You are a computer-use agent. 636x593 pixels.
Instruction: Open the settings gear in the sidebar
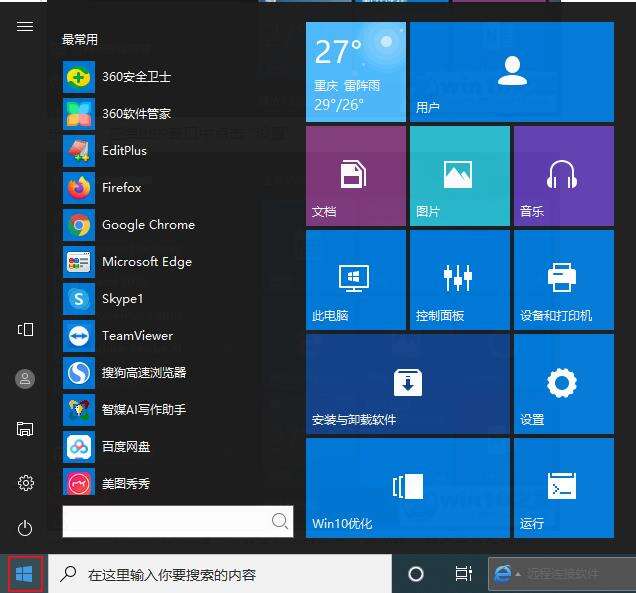[25, 483]
